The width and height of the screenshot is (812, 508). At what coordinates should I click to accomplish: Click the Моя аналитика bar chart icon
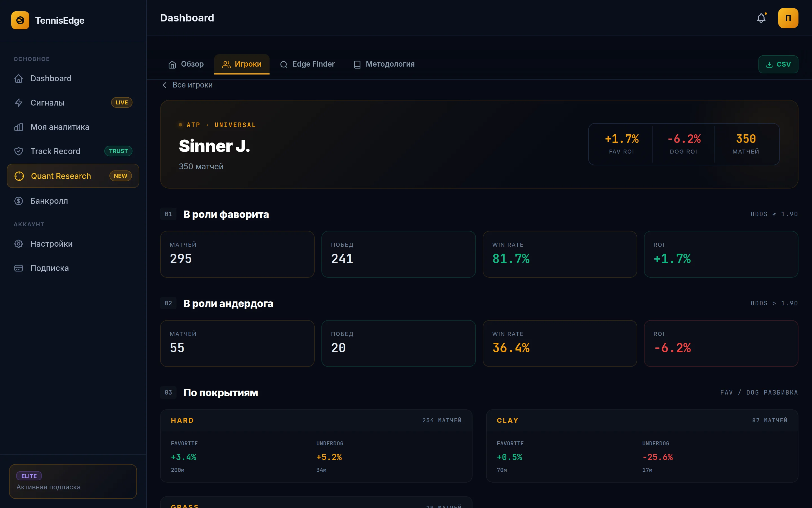coord(19,127)
